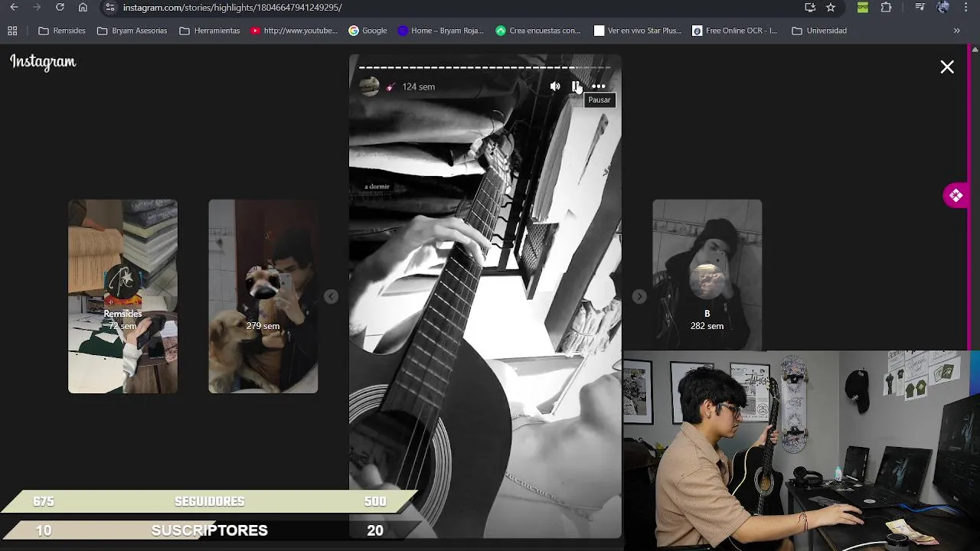Image resolution: width=980 pixels, height=551 pixels.
Task: Open the browser home page
Action: (x=83, y=8)
